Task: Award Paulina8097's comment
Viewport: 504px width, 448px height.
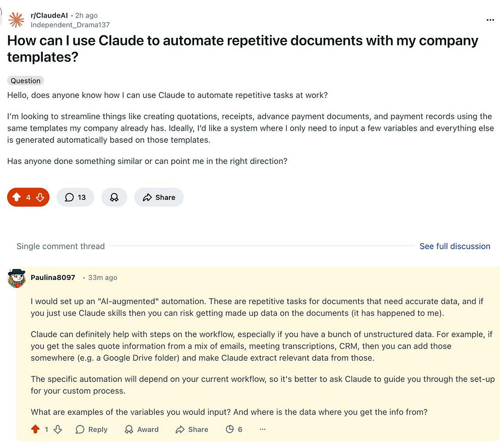Action: point(142,429)
